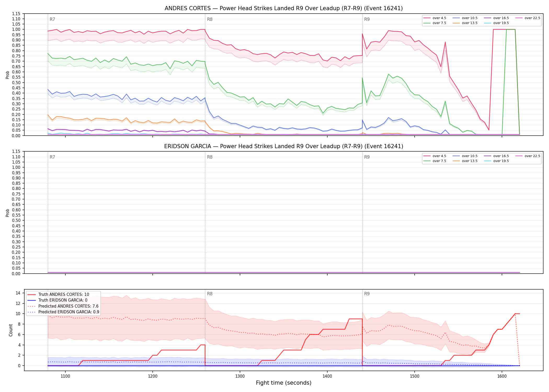
Task: Click the R9 round label in Count chart
Action: pyautogui.click(x=367, y=294)
